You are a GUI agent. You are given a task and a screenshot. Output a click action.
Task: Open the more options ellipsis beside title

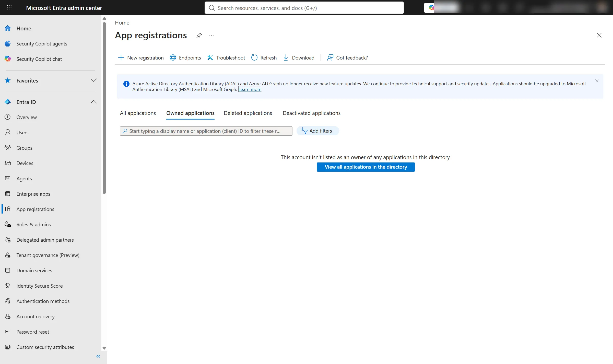(211, 35)
